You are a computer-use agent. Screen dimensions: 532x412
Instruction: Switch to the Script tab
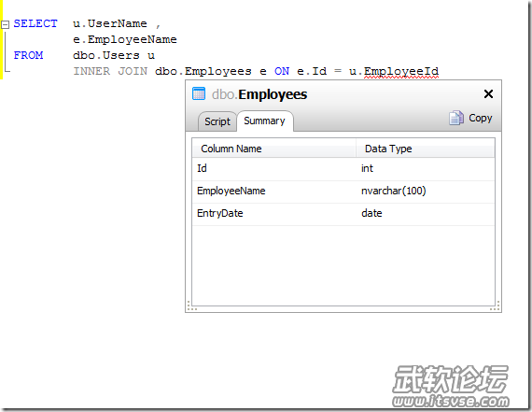pos(217,121)
